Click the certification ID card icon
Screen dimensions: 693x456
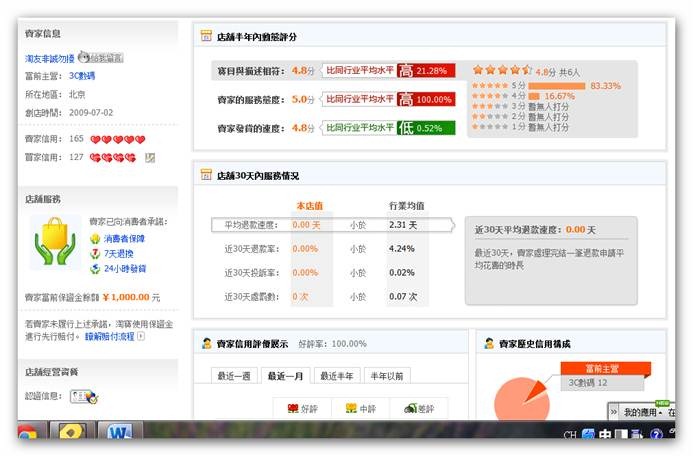(x=84, y=397)
